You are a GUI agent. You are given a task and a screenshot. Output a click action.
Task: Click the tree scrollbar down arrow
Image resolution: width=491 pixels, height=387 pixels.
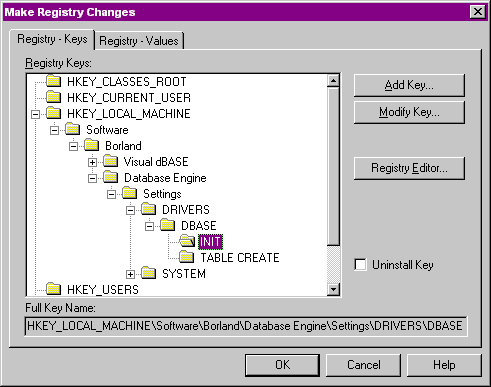coord(333,289)
